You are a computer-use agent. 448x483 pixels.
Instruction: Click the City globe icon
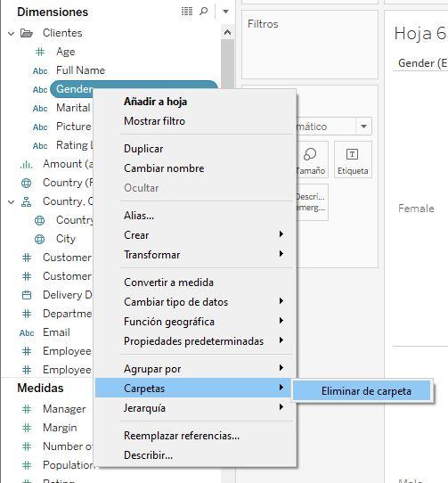tap(39, 239)
